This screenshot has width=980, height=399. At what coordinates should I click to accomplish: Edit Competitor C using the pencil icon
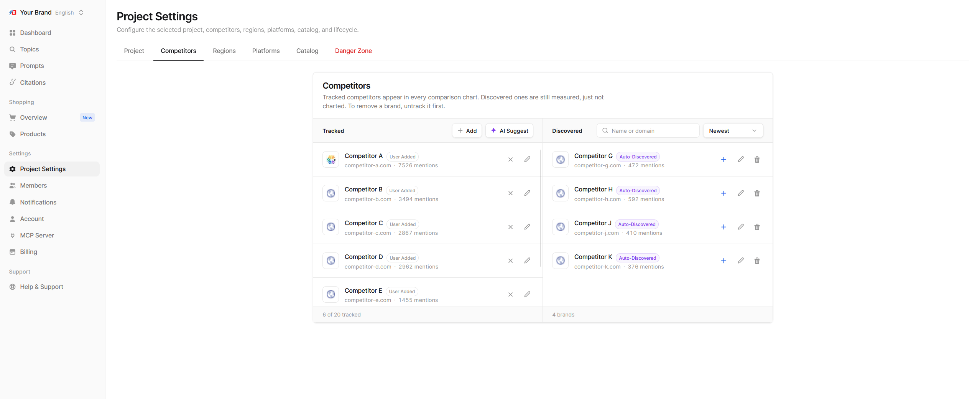(527, 227)
